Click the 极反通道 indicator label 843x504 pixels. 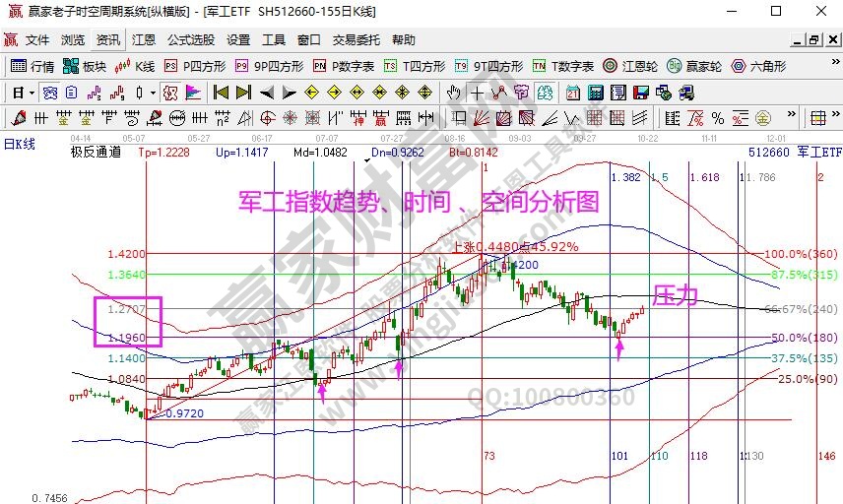click(96, 152)
